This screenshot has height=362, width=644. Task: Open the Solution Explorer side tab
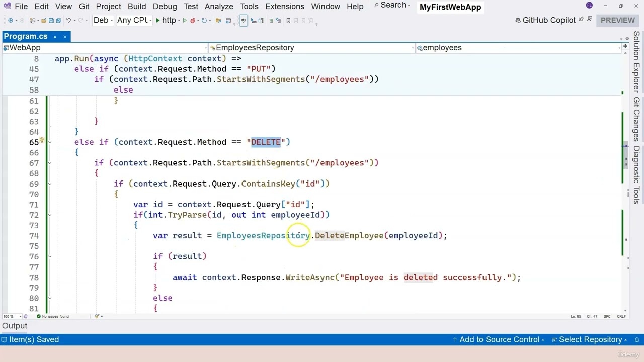click(x=637, y=62)
